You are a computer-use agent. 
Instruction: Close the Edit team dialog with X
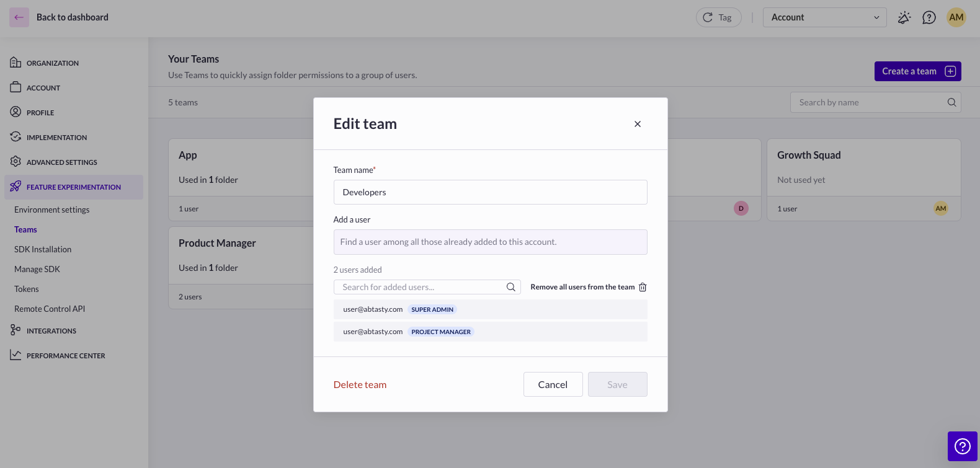(637, 124)
